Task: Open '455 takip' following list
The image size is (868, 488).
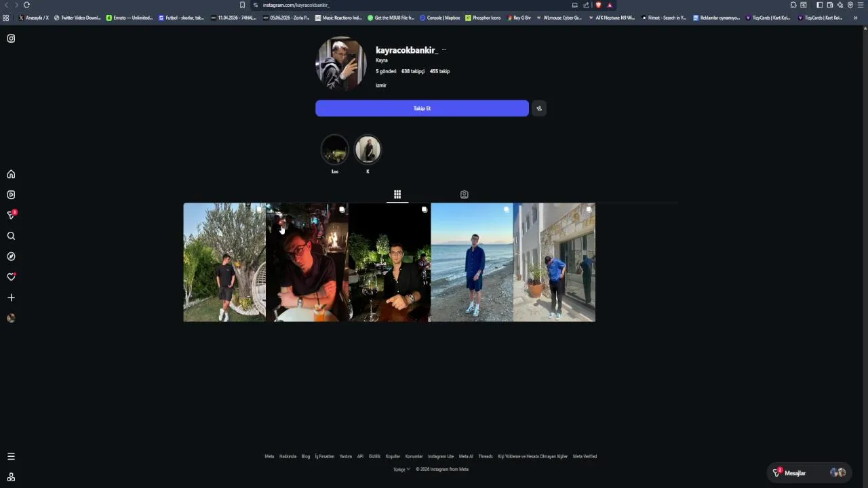Action: point(439,71)
